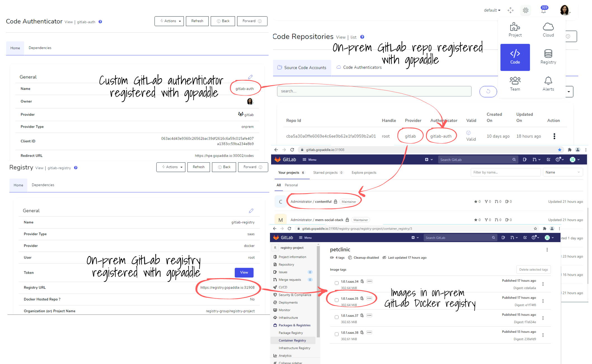Viewport: 592px width, 364px height.
Task: Expand the GitLab Menu in registry window
Action: pos(305,238)
